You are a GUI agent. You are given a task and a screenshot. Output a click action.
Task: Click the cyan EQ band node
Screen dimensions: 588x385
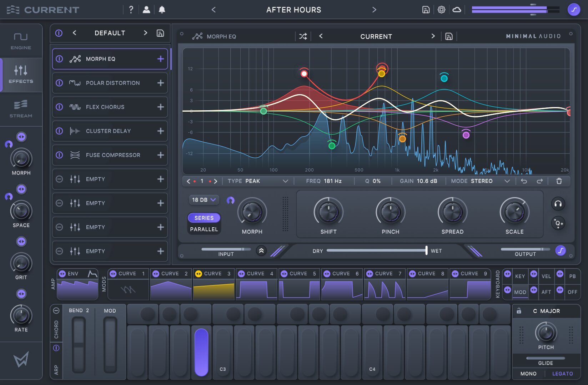click(444, 78)
